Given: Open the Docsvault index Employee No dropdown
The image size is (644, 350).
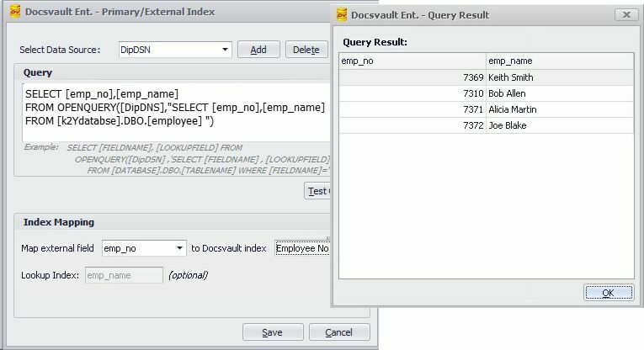Looking at the screenshot, I should [302, 248].
